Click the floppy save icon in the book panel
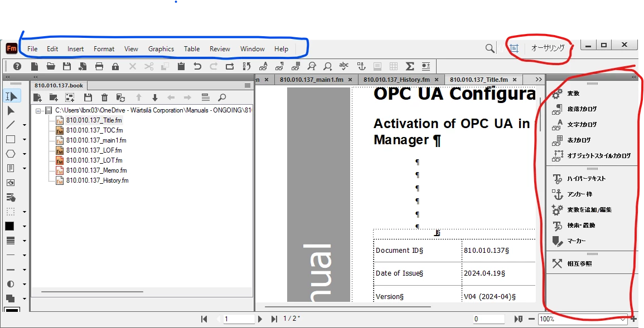 [88, 97]
